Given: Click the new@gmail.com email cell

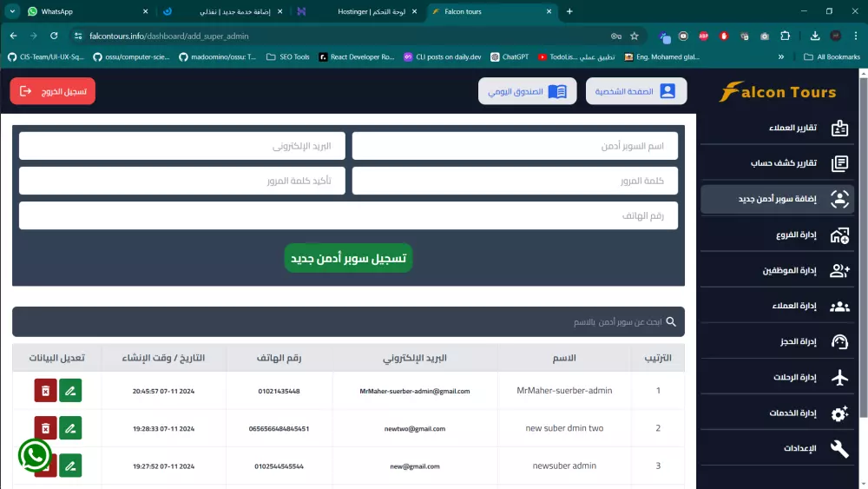Looking at the screenshot, I should [x=415, y=466].
